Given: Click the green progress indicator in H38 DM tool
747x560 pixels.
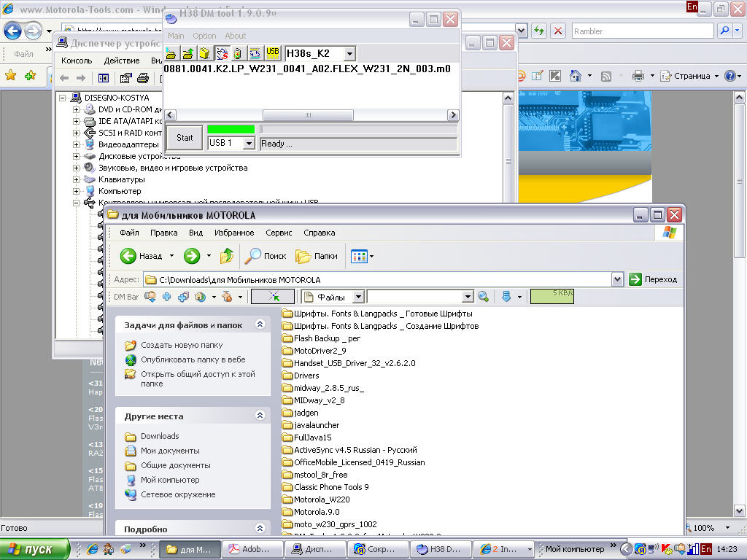Looking at the screenshot, I should click(x=231, y=129).
